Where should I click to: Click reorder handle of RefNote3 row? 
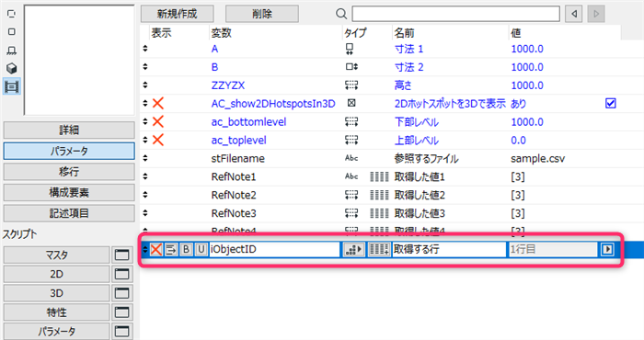click(145, 213)
